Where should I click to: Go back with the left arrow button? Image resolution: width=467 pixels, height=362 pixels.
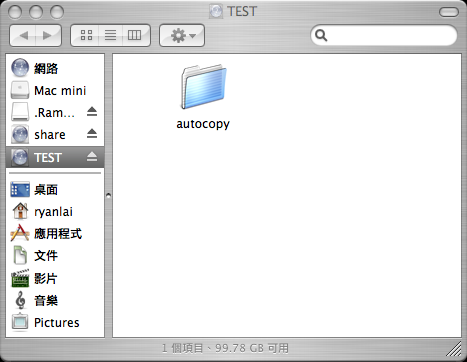tap(23, 35)
